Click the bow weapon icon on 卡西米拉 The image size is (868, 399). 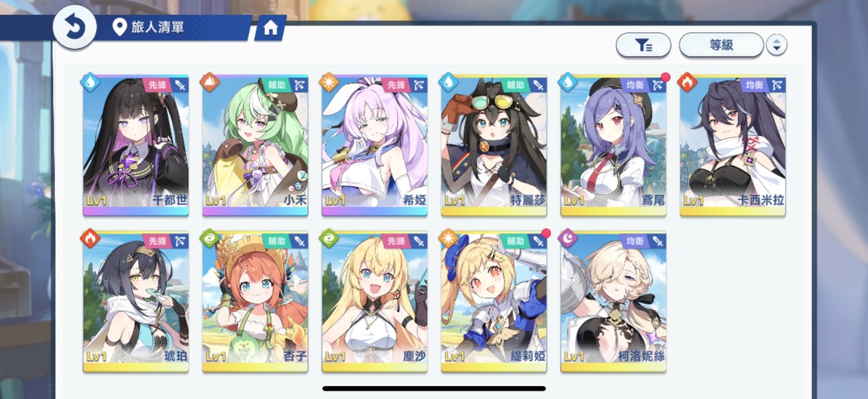(x=777, y=84)
